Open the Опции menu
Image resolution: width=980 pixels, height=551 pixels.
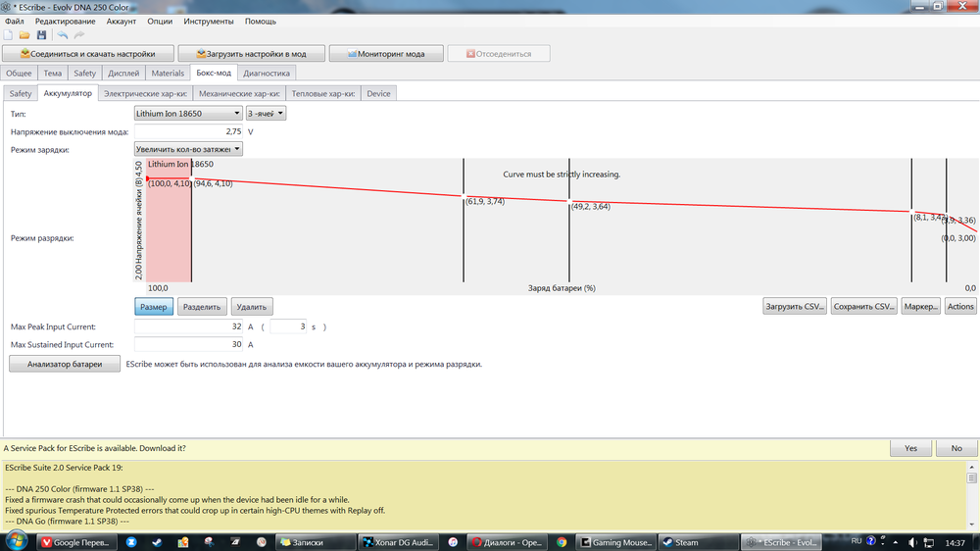point(160,22)
